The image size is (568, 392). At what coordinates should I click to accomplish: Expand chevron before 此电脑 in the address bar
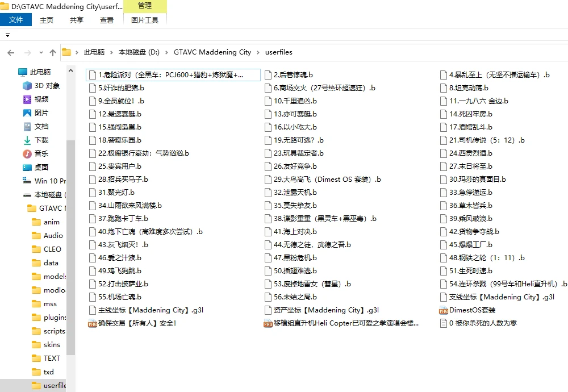point(77,52)
